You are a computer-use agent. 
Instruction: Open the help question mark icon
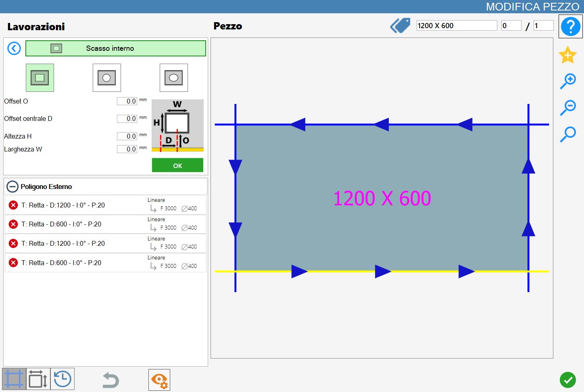click(x=570, y=27)
